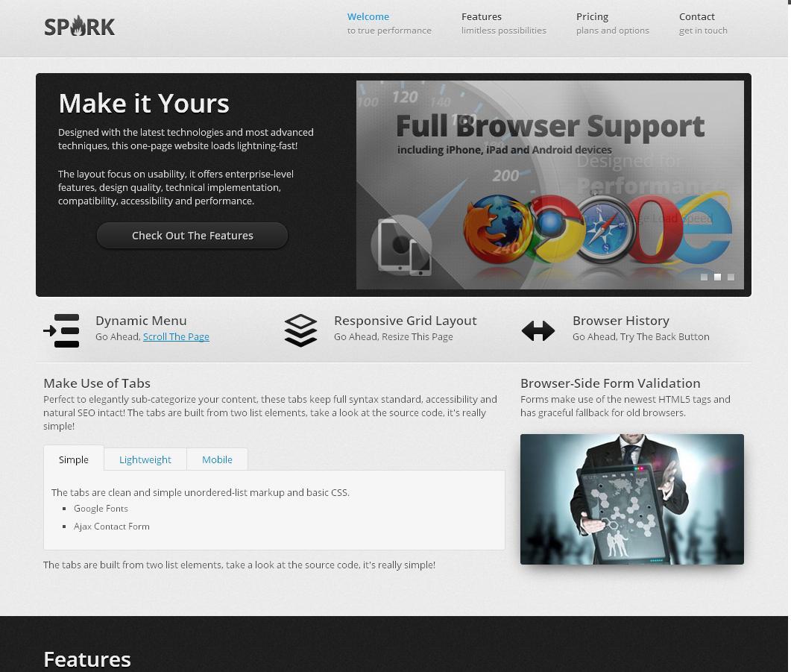Click the Features section heading at bottom
This screenshot has height=672, width=791.
(87, 659)
